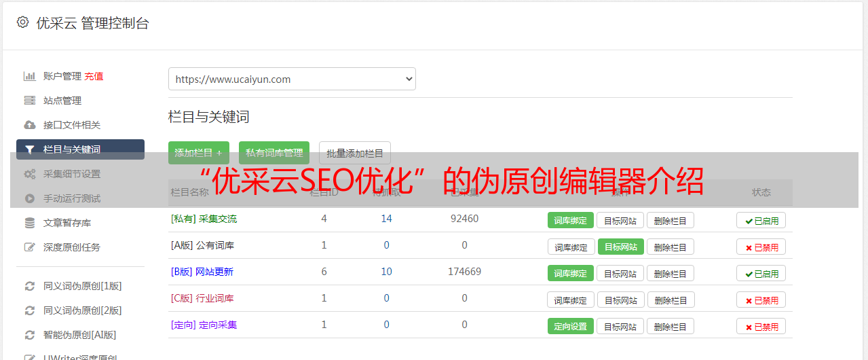The width and height of the screenshot is (868, 360).
Task: Click the red 充值 link
Action: [x=94, y=76]
